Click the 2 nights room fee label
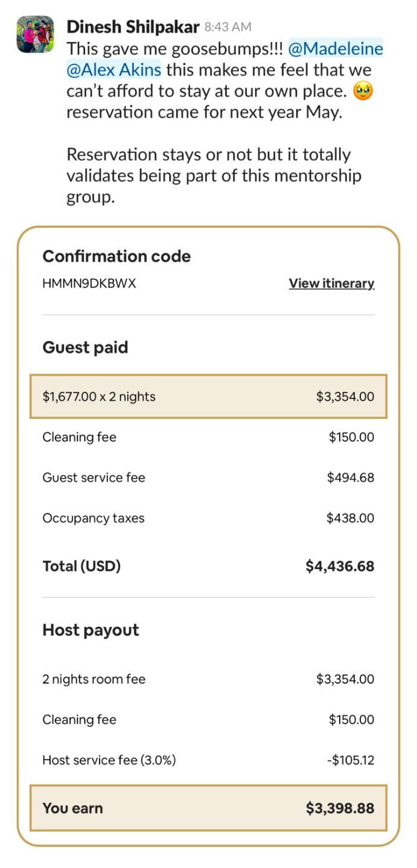 pyautogui.click(x=94, y=679)
